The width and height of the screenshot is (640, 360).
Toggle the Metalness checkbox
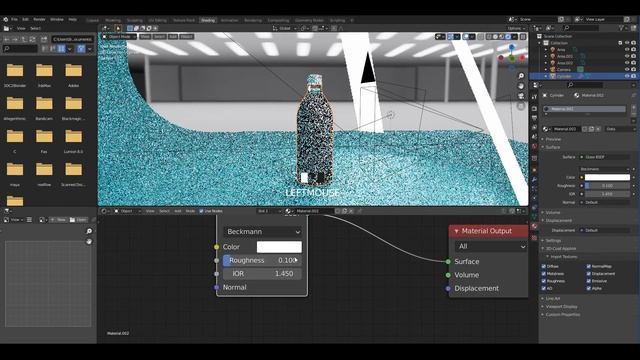[544, 273]
